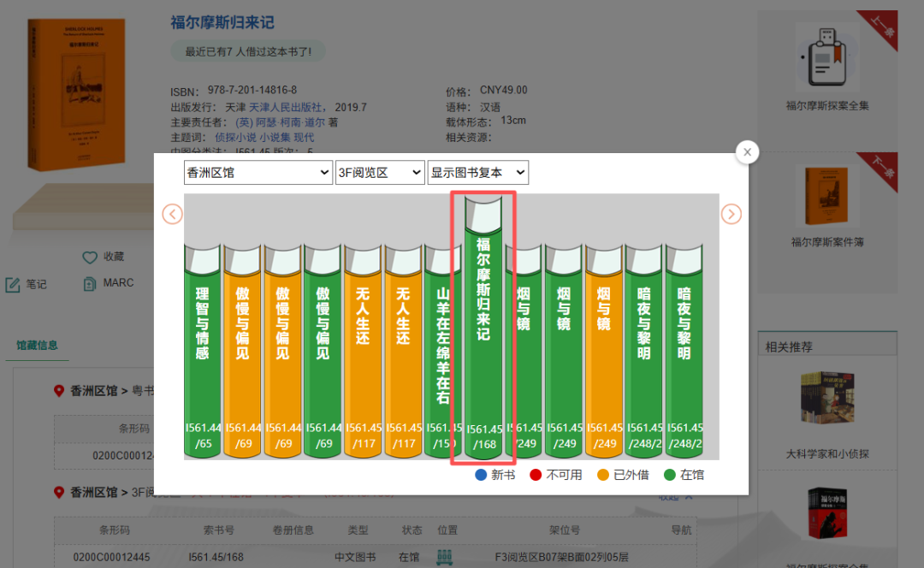Open subject link 现代

pos(304,137)
